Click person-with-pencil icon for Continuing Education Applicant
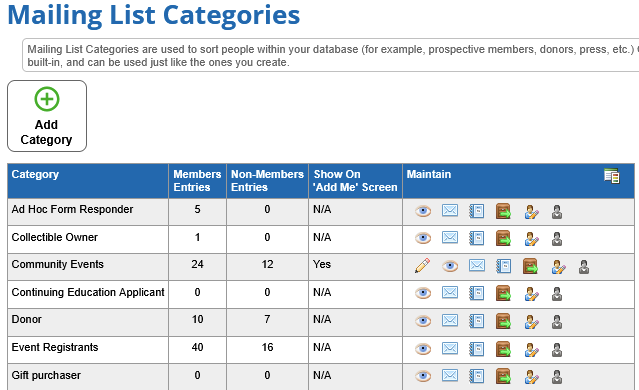This screenshot has width=639, height=390. click(531, 294)
